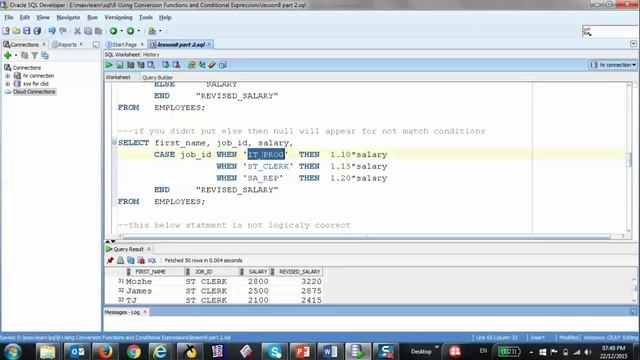Click the Save icon in main toolbar
This screenshot has height=360, width=640.
27,31
